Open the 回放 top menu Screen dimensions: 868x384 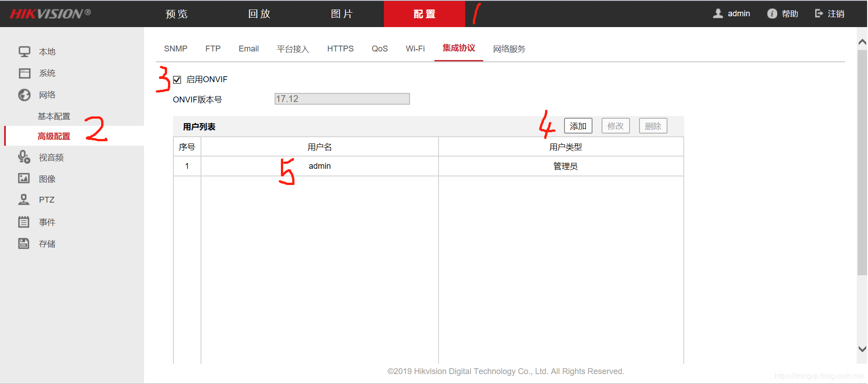pyautogui.click(x=259, y=14)
